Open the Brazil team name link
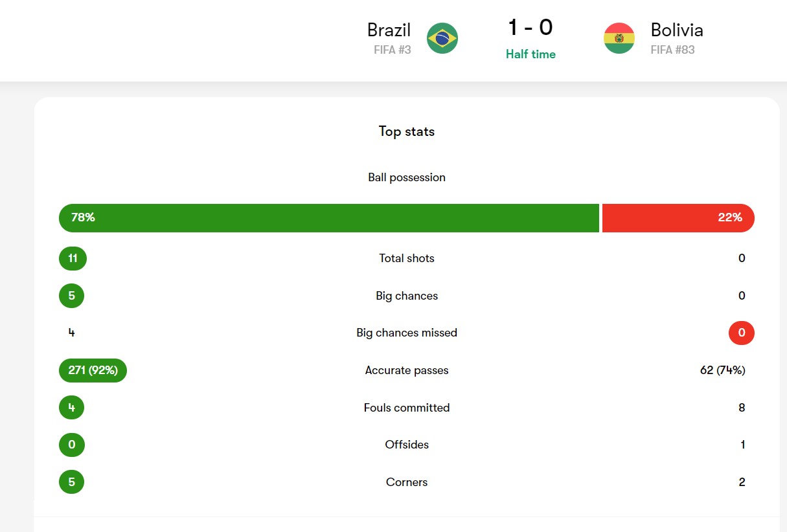 coord(389,30)
